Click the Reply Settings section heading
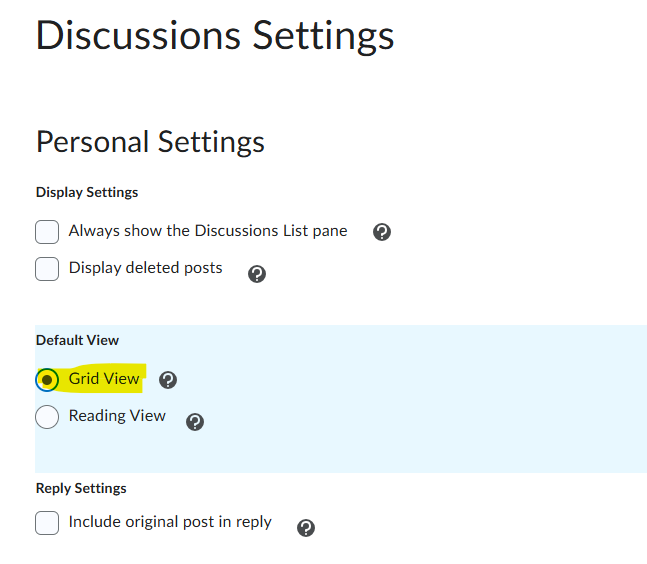 click(x=81, y=488)
